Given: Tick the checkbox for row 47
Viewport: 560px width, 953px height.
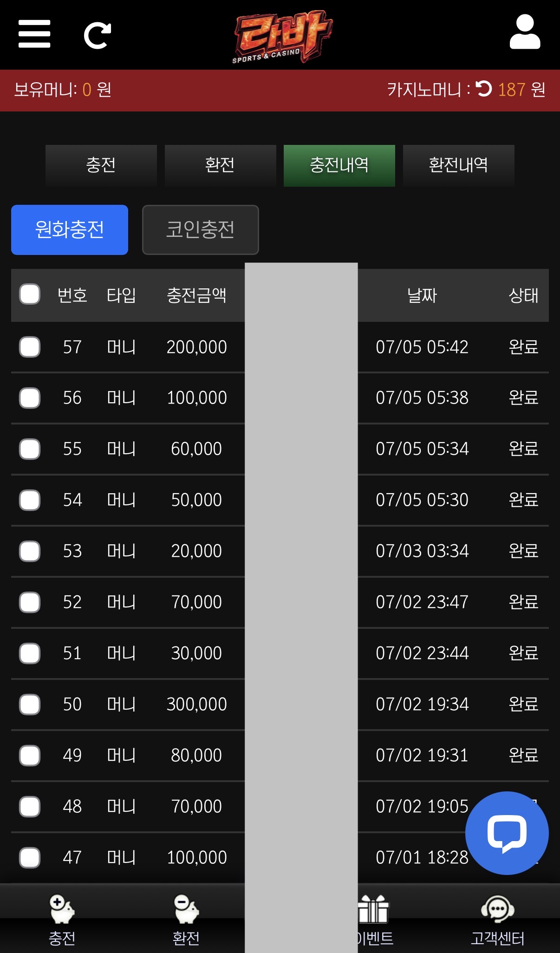Looking at the screenshot, I should pos(30,858).
